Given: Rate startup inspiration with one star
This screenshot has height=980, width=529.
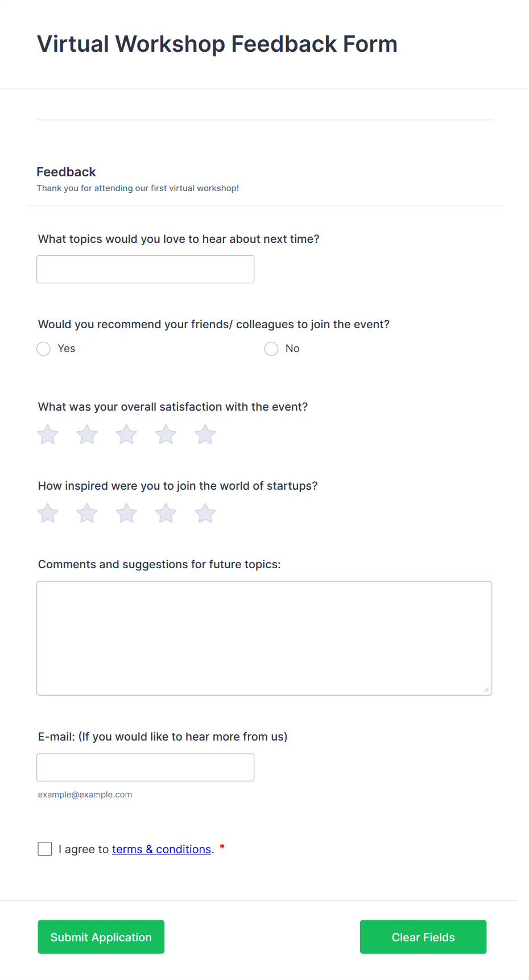Looking at the screenshot, I should (47, 512).
